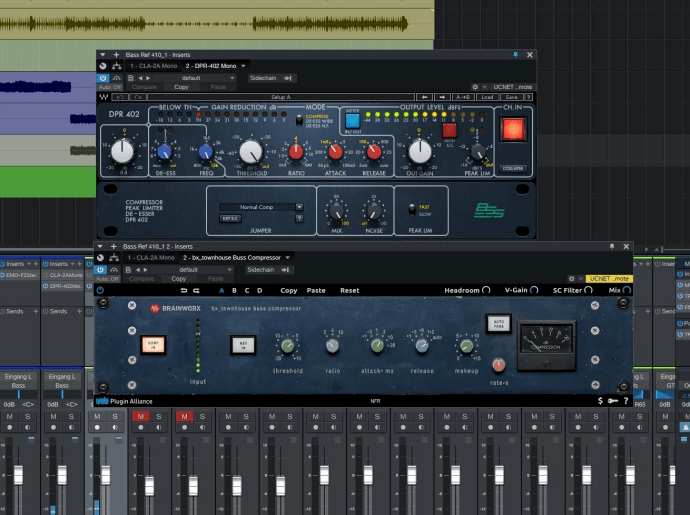Screen dimensions: 690x515
Task: Open dropdown arrow next to gear in DPR-402 window
Action: click(484, 87)
